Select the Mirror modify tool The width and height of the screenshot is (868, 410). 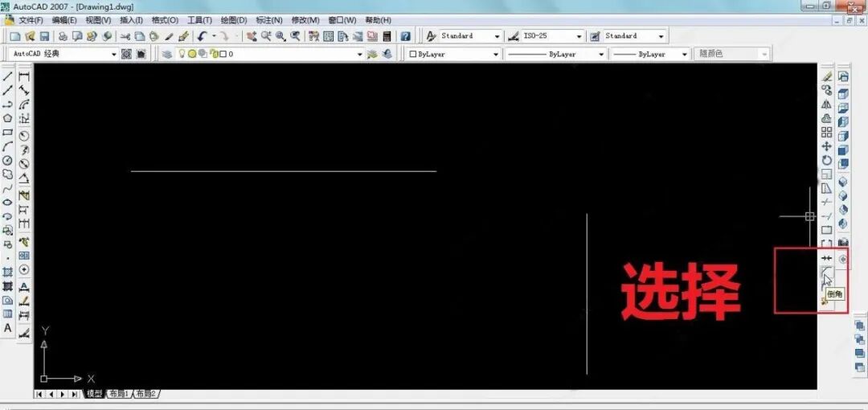coord(826,105)
